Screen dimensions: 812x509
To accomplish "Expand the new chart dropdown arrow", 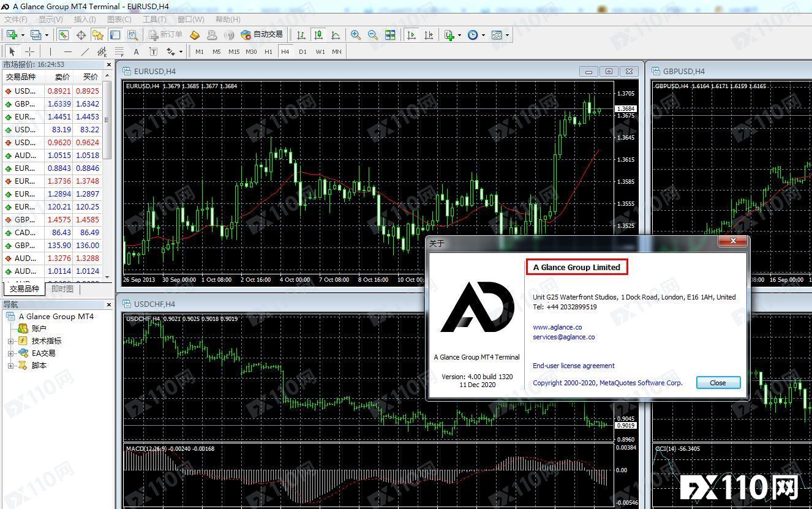I will click(x=22, y=35).
